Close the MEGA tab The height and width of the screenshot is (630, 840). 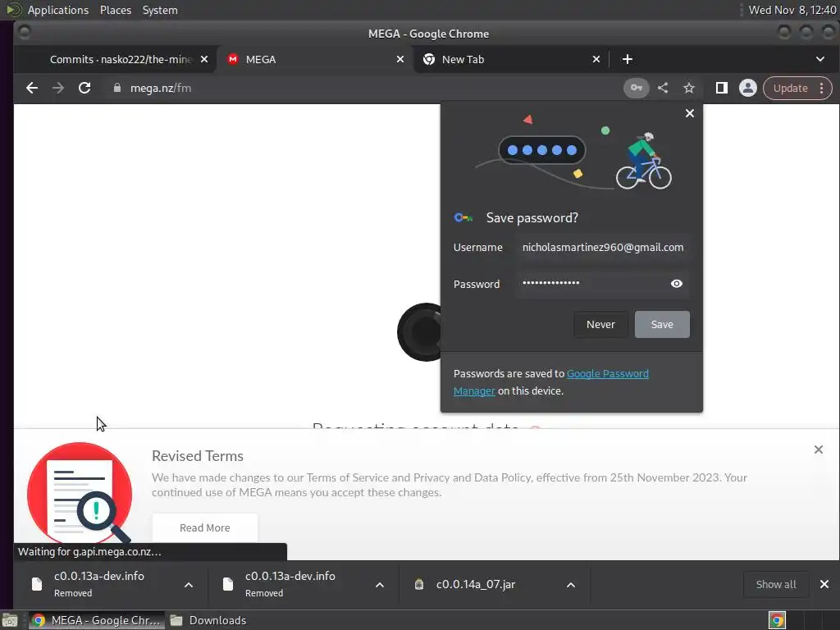pyautogui.click(x=400, y=59)
